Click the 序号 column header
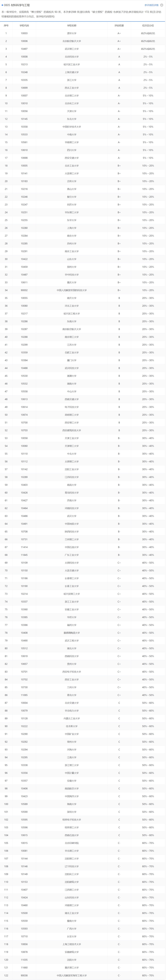 pos(6,25)
